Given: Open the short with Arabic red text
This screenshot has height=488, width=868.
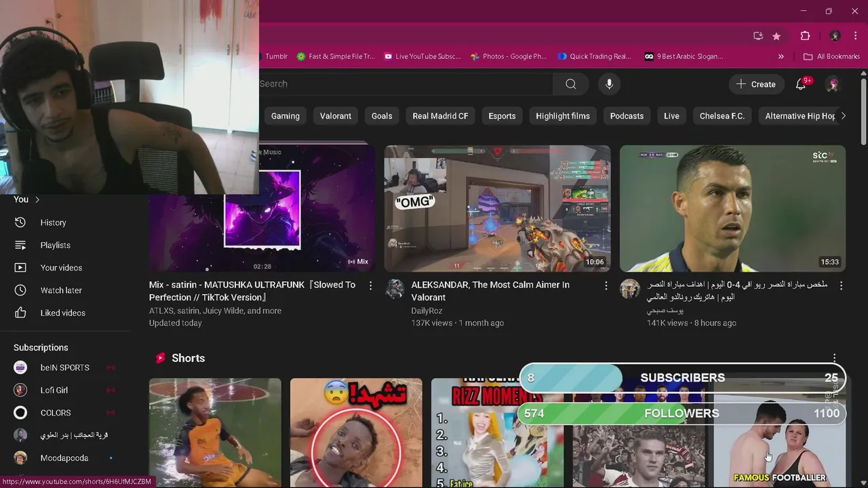Looking at the screenshot, I should [356, 432].
